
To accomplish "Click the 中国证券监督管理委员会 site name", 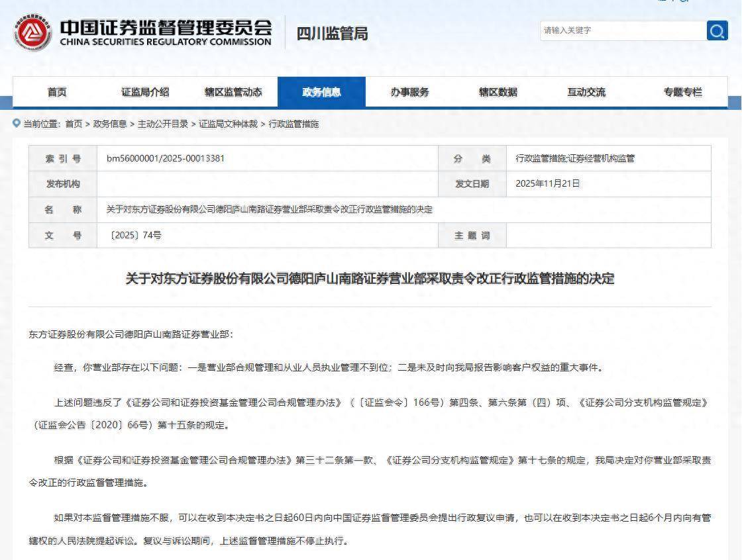I will 166,32.
